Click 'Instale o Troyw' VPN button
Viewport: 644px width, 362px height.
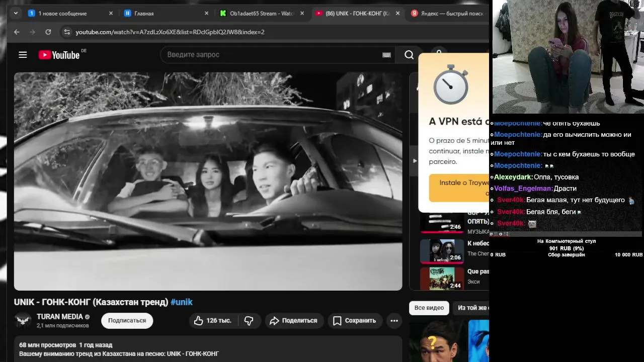(459, 188)
